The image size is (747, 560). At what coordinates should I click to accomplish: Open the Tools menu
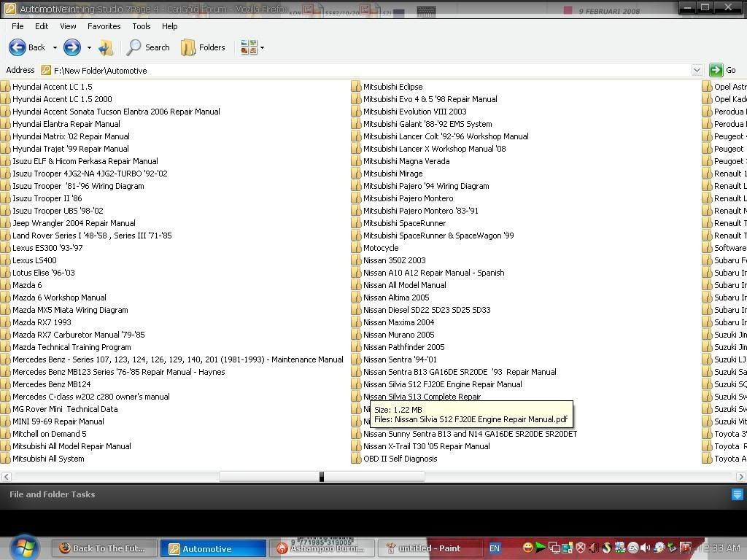pyautogui.click(x=142, y=26)
